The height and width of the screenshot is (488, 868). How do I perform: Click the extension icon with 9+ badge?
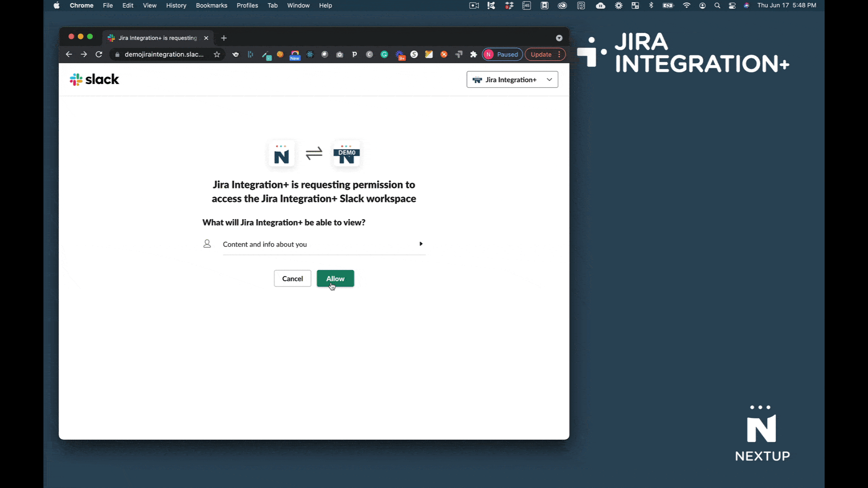pyautogui.click(x=400, y=55)
